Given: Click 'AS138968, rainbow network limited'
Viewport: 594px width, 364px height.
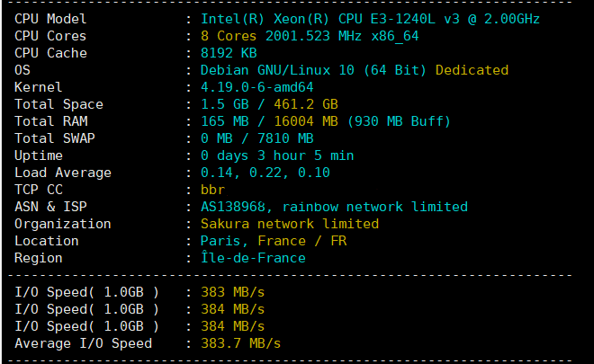Looking at the screenshot, I should tap(334, 207).
